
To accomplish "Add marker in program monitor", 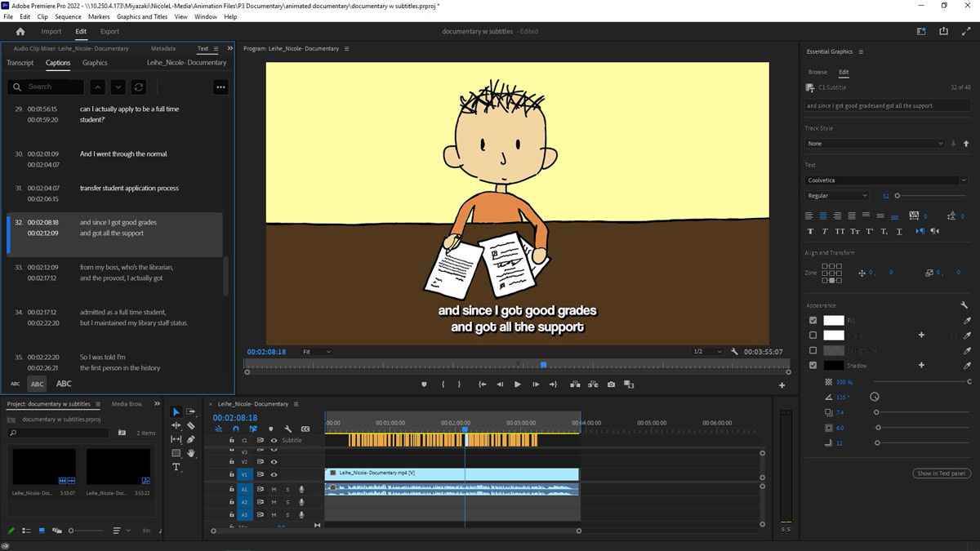I will (x=424, y=384).
